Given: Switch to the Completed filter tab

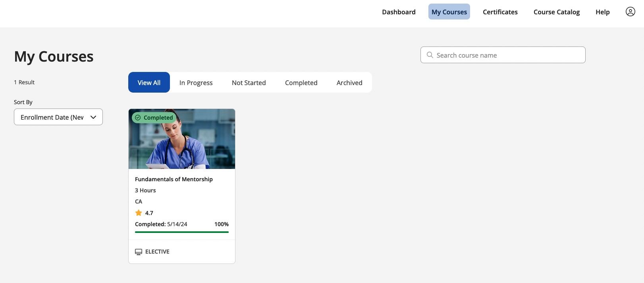Looking at the screenshot, I should coord(301,82).
